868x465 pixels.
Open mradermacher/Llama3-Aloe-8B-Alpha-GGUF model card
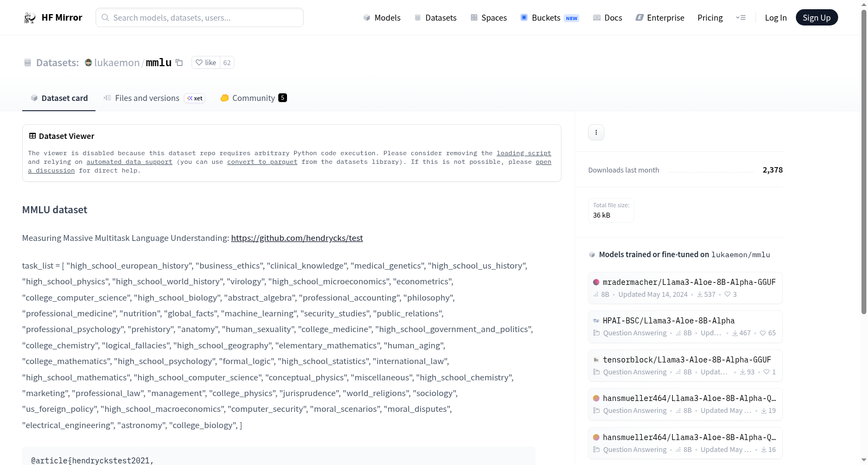[x=685, y=288]
